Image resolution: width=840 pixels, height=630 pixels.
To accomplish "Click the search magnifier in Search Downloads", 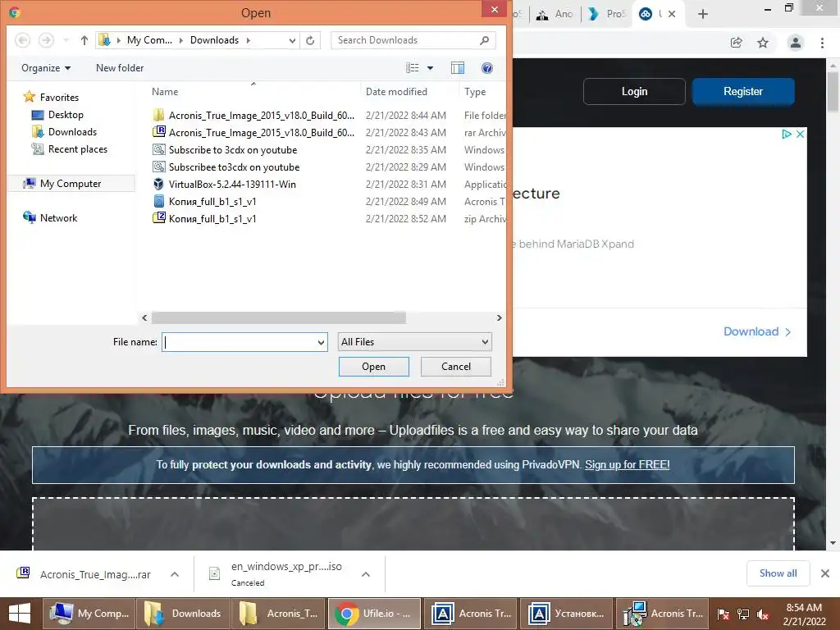I will click(484, 40).
